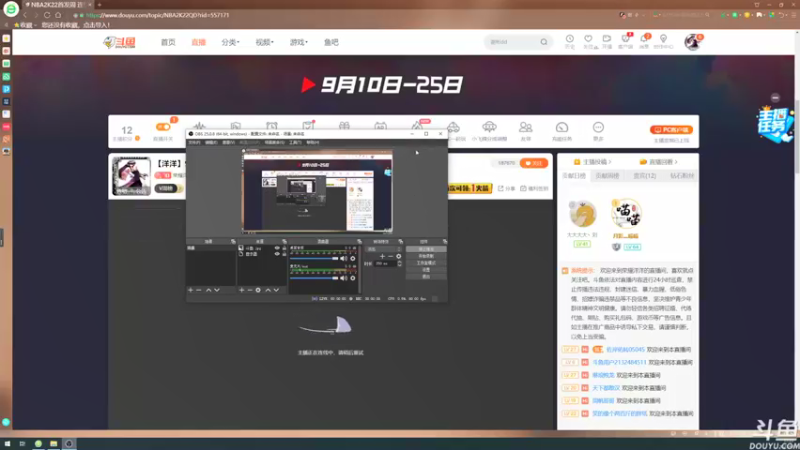
Task: Open followed channels heart icon in header
Action: 588,41
